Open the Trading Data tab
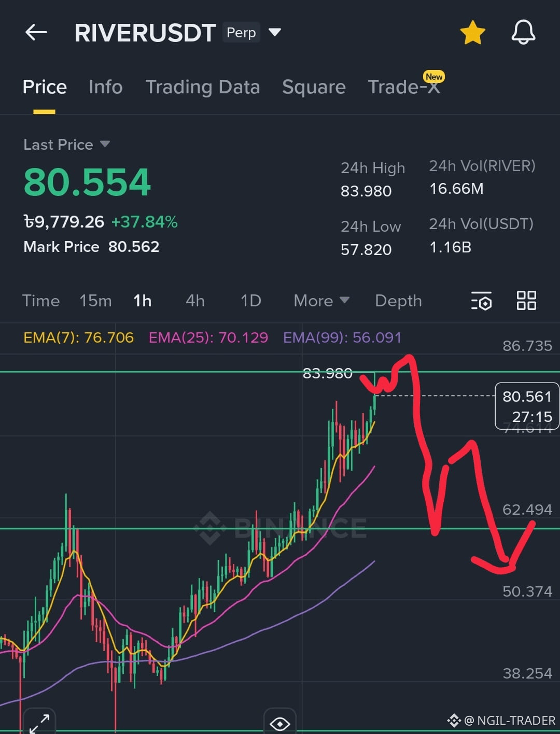 pos(203,87)
